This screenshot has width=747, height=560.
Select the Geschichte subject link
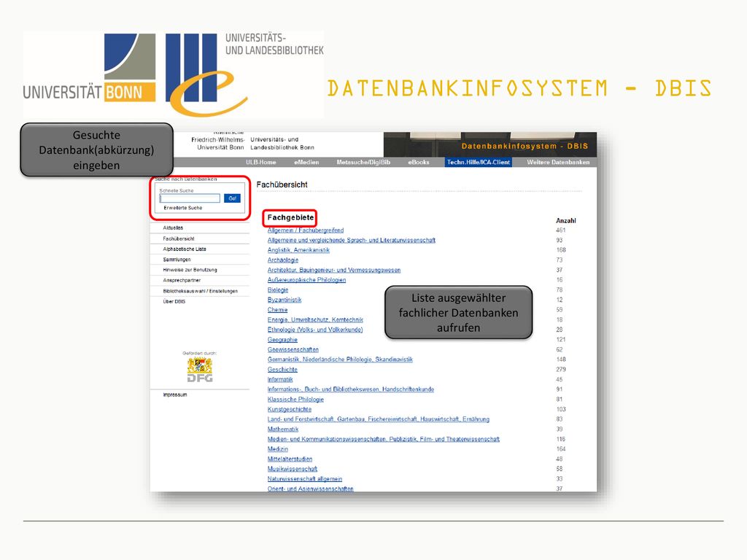[x=282, y=370]
